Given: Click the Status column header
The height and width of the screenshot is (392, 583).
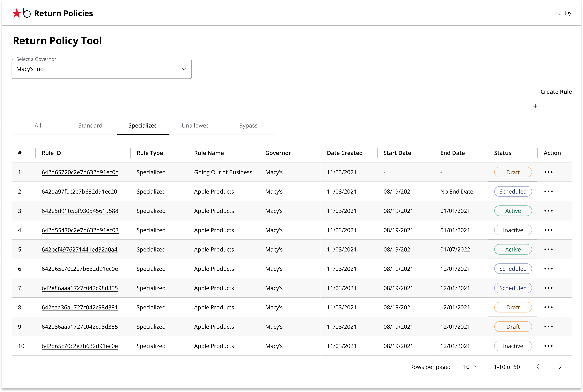Looking at the screenshot, I should (502, 153).
